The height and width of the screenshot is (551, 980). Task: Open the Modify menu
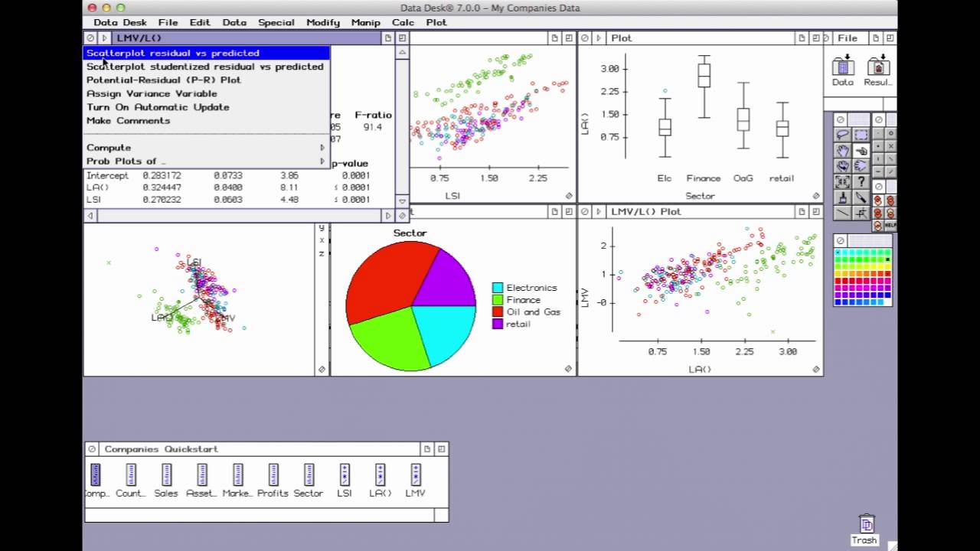pyautogui.click(x=322, y=22)
